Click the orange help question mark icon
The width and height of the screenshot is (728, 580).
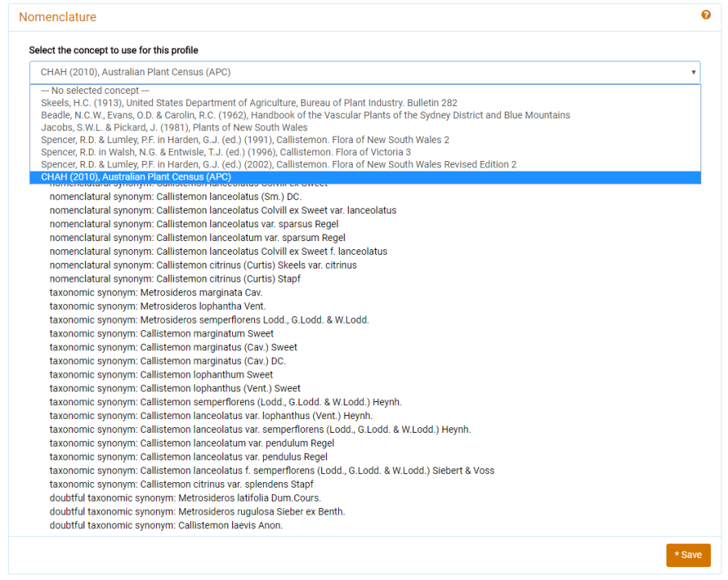pyautogui.click(x=706, y=15)
